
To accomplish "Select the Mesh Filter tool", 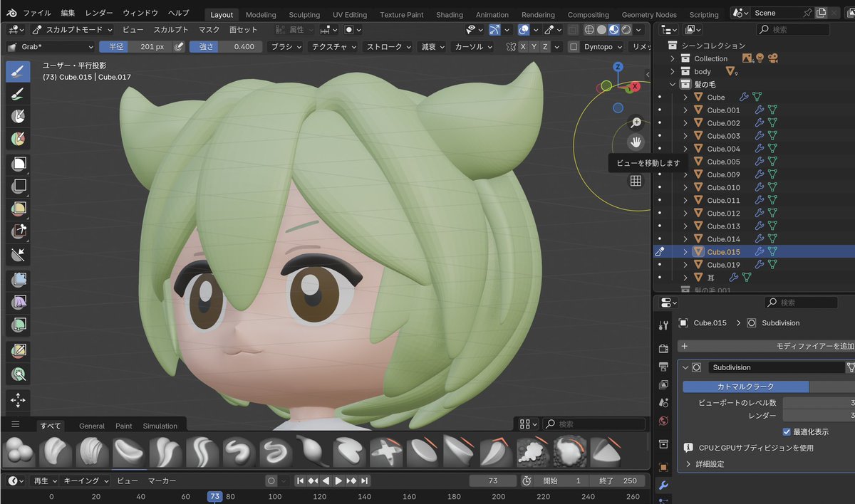I will [19, 280].
